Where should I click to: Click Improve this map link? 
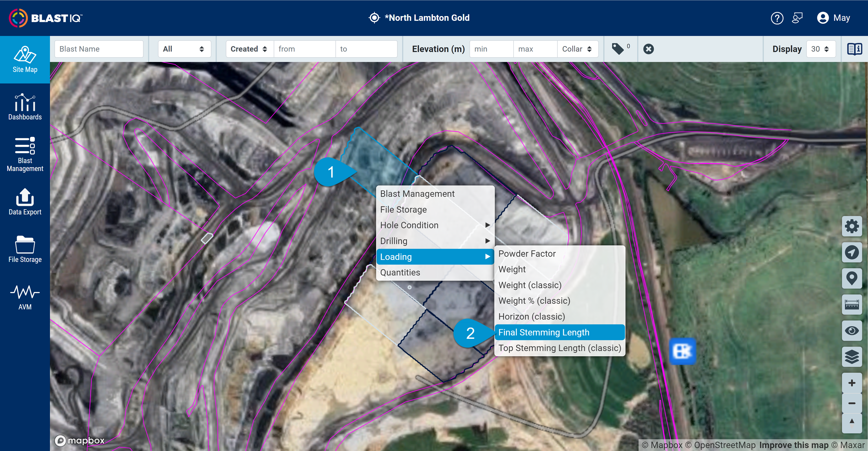(794, 445)
